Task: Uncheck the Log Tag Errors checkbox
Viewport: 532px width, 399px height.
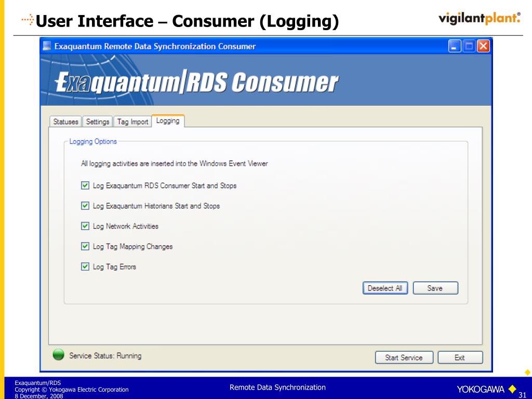Action: click(x=85, y=267)
